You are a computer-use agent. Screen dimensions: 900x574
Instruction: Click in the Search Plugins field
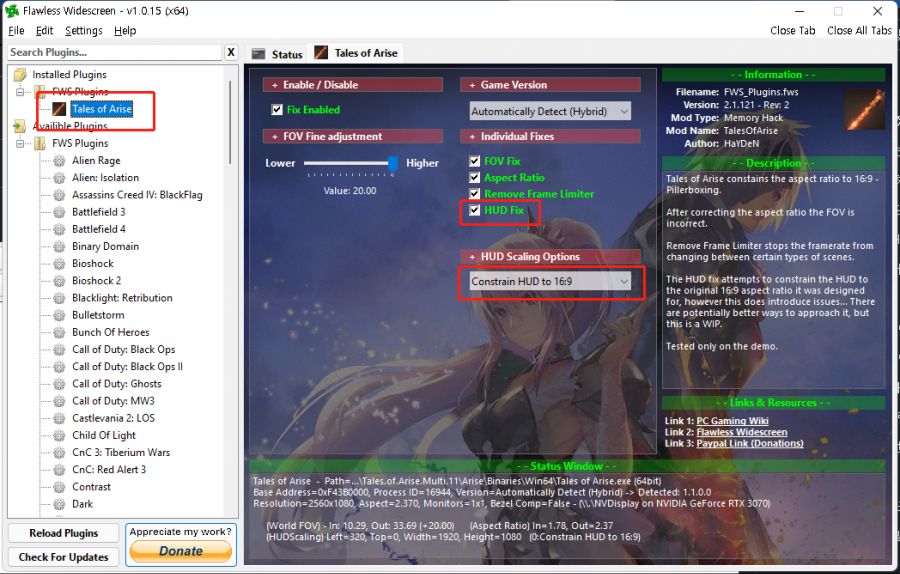point(112,52)
